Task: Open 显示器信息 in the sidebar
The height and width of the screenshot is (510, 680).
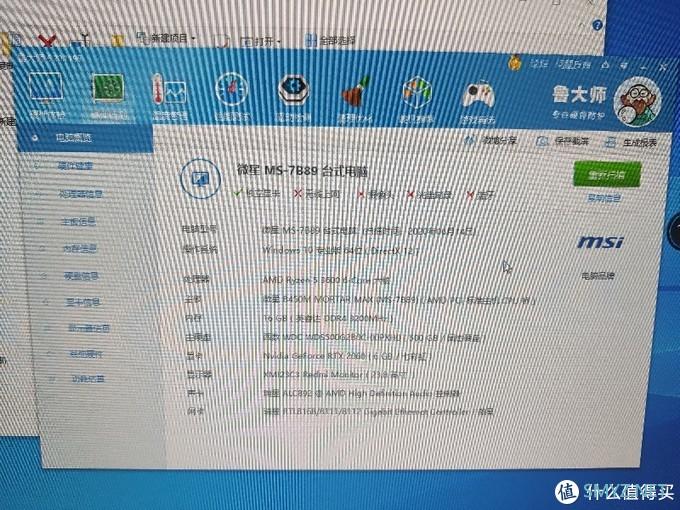Action: (88, 328)
